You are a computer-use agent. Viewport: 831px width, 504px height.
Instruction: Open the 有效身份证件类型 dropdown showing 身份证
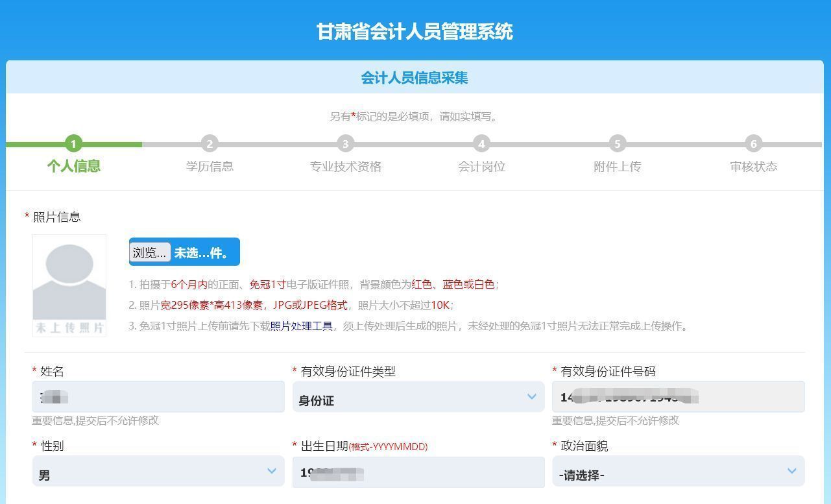[418, 396]
